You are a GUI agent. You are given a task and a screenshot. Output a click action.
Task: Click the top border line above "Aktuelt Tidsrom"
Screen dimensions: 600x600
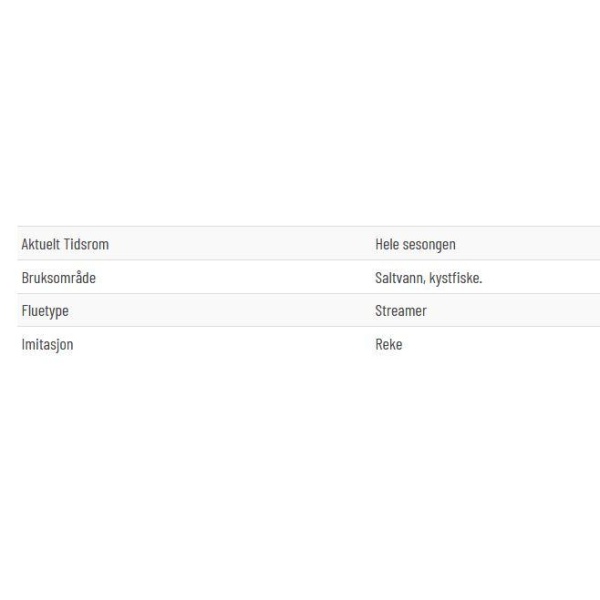[x=308, y=227]
